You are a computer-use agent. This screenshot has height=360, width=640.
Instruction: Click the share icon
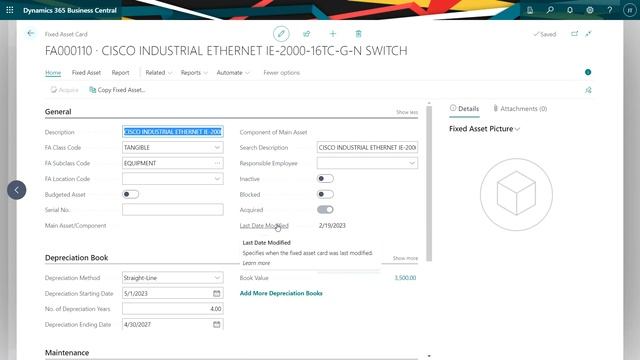(307, 34)
